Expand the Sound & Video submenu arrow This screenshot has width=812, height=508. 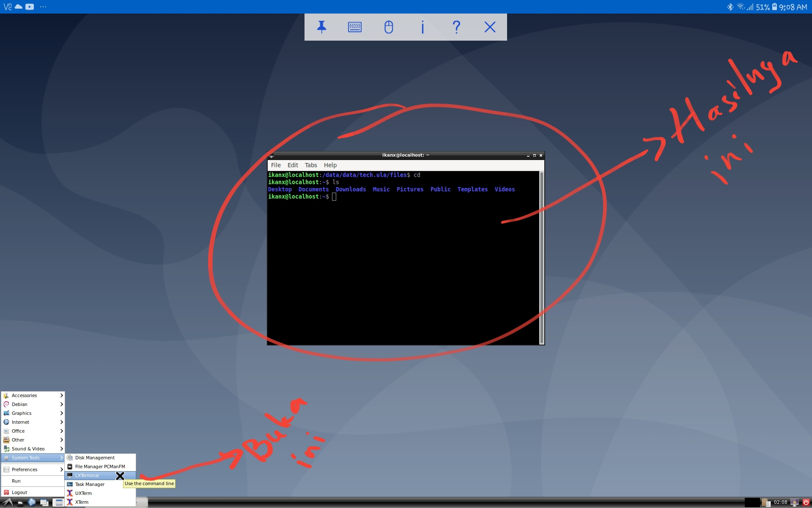pos(61,449)
